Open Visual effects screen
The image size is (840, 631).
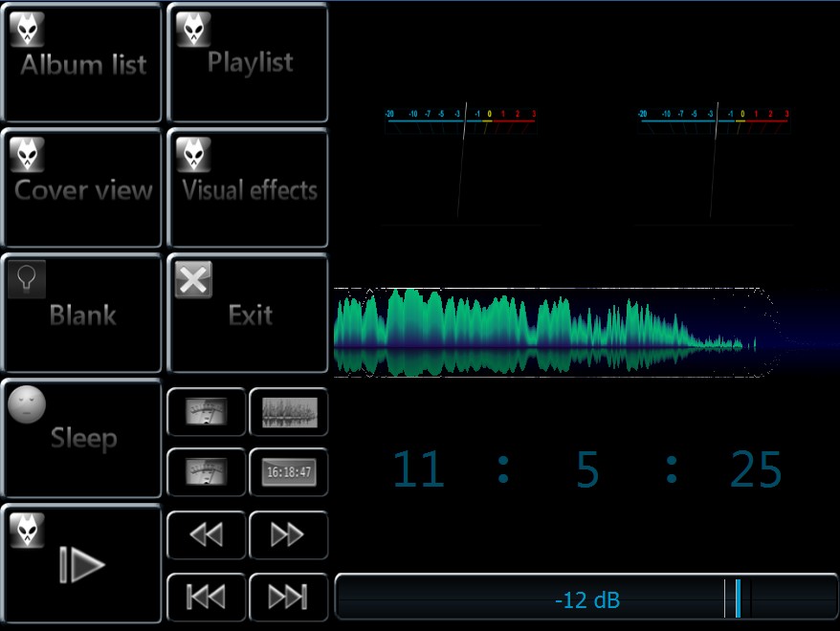point(248,188)
